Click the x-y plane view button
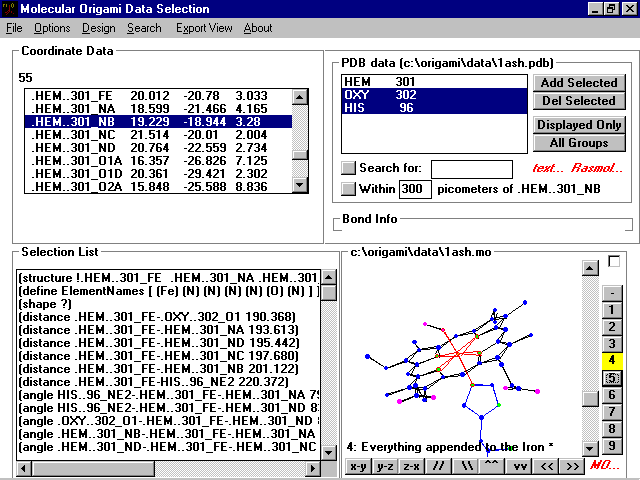Image resolution: width=640 pixels, height=480 pixels. coord(359,466)
